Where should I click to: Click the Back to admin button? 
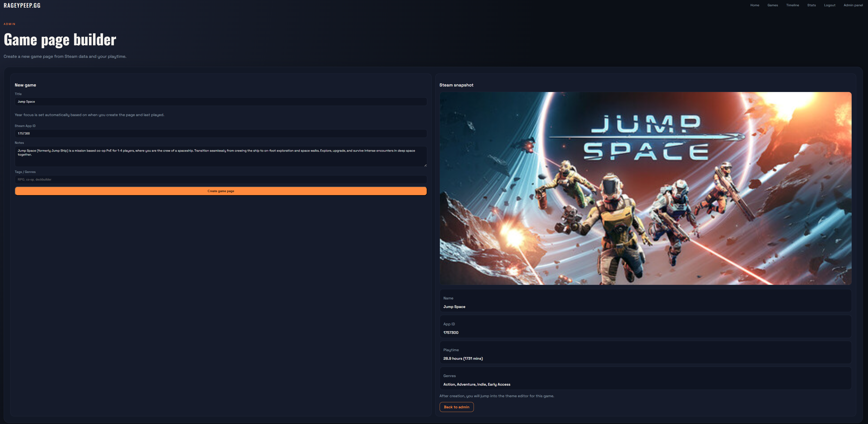click(x=457, y=407)
